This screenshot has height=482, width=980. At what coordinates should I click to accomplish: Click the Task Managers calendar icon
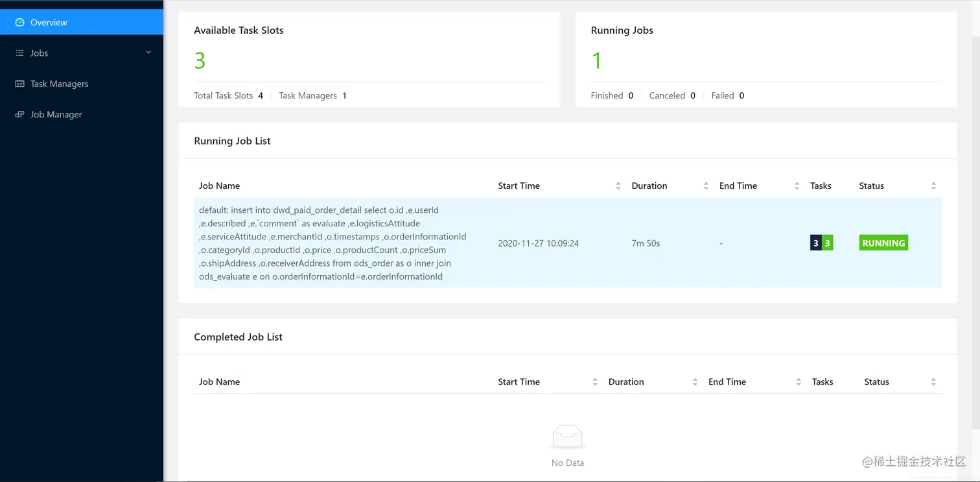(19, 84)
